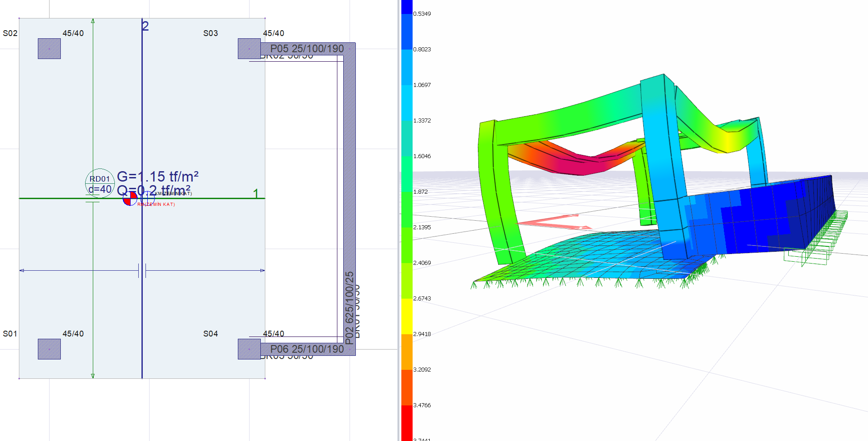
Task: Select the P05 25/100/190 shear wall
Action: tap(307, 49)
